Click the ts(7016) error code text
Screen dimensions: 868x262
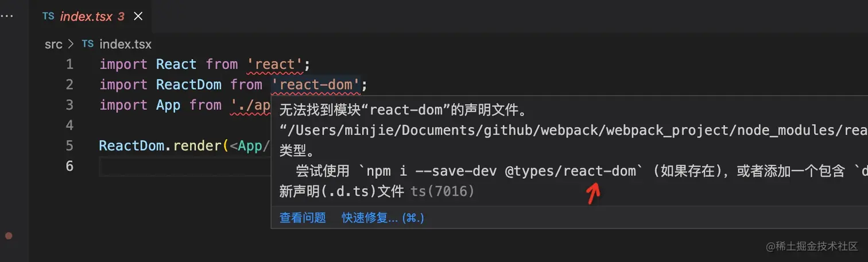[x=443, y=191]
